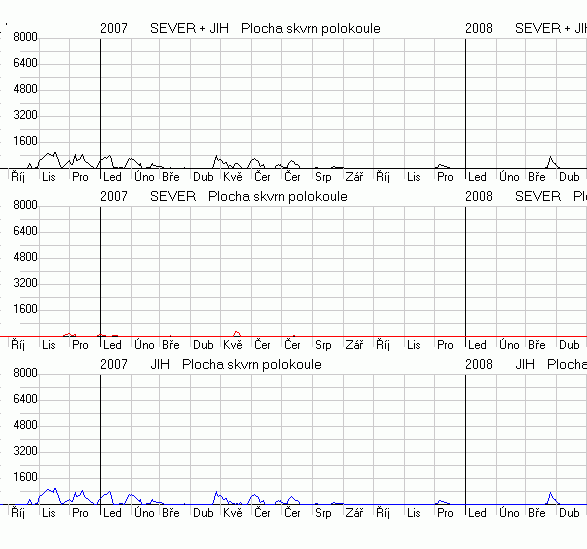Click Led label under 2008 in red SEVER chart
Screen dimensions: 587x549
point(477,345)
